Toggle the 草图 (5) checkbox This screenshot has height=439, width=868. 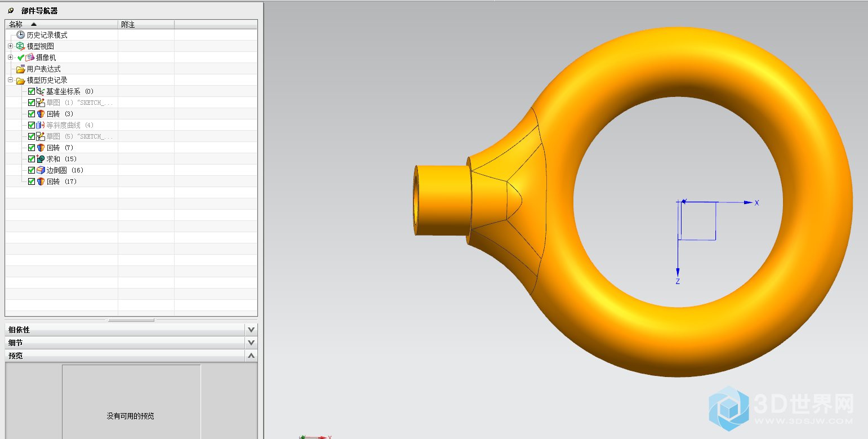point(32,136)
